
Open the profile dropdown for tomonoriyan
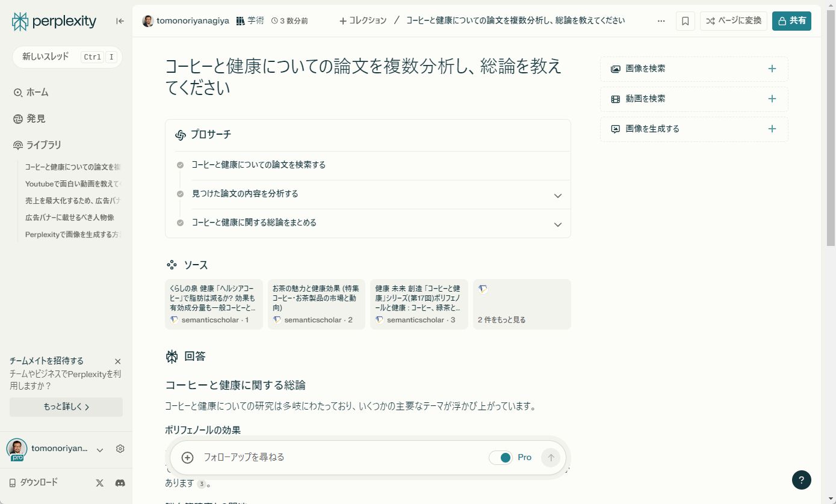(x=100, y=449)
